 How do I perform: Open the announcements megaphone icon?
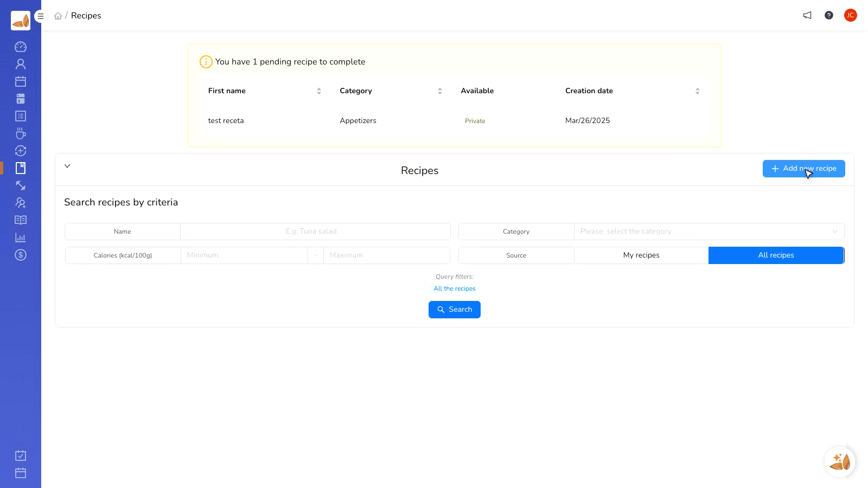(x=807, y=15)
